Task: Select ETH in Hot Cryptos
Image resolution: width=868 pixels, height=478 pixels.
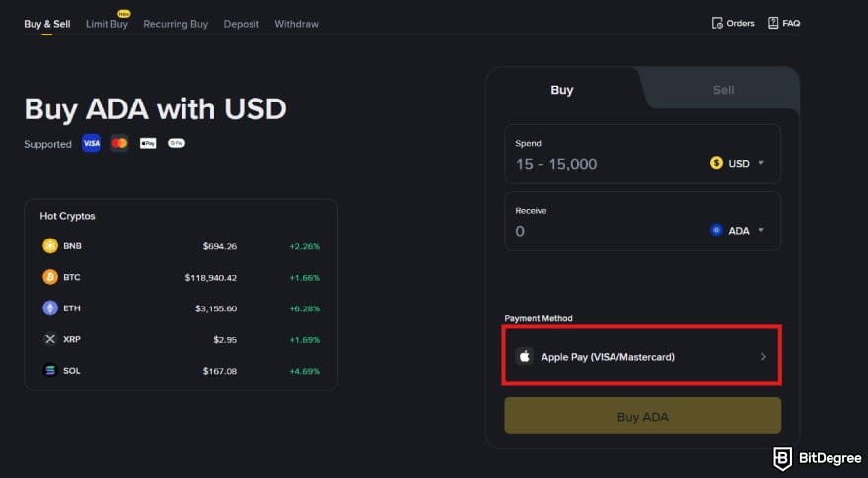Action: pos(181,308)
